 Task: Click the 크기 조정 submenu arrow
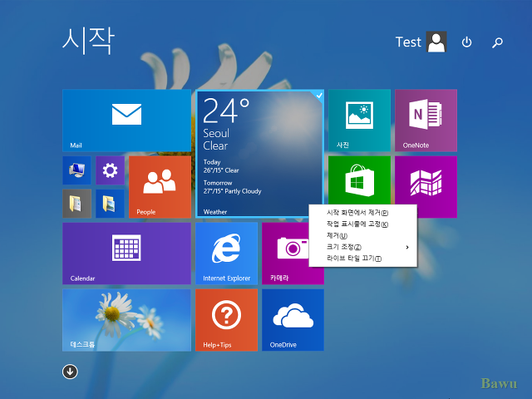407,247
